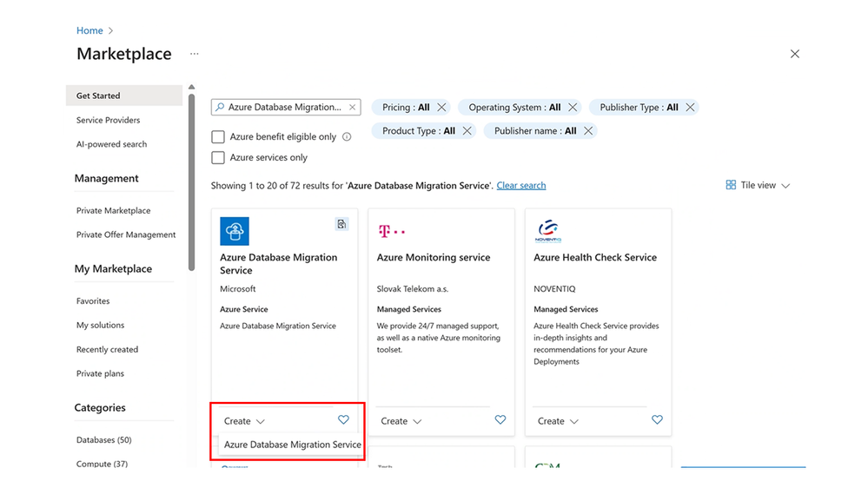Click the document badge icon on Migration Service card
The width and height of the screenshot is (868, 488).
click(x=341, y=224)
